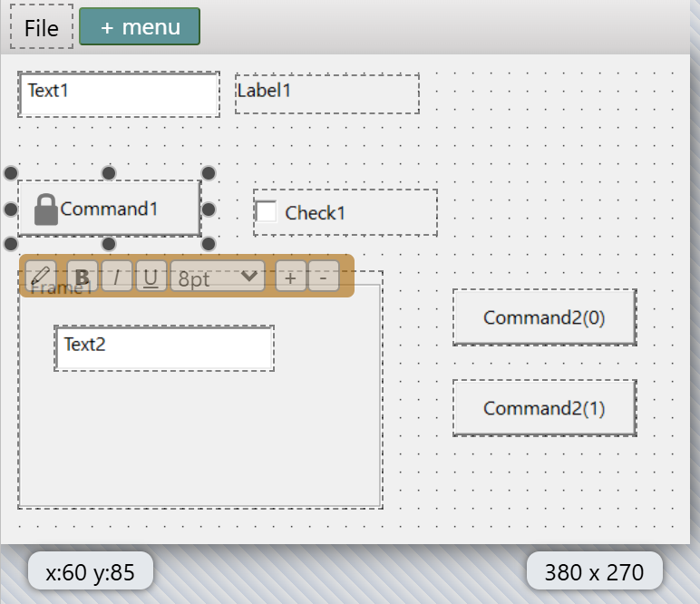Viewport: 700px width, 604px height.
Task: Increase font size with the plus button
Action: point(290,277)
